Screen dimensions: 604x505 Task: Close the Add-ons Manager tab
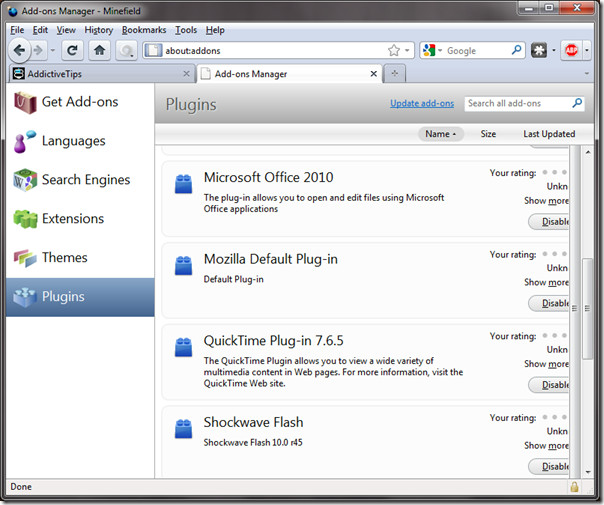tap(373, 74)
